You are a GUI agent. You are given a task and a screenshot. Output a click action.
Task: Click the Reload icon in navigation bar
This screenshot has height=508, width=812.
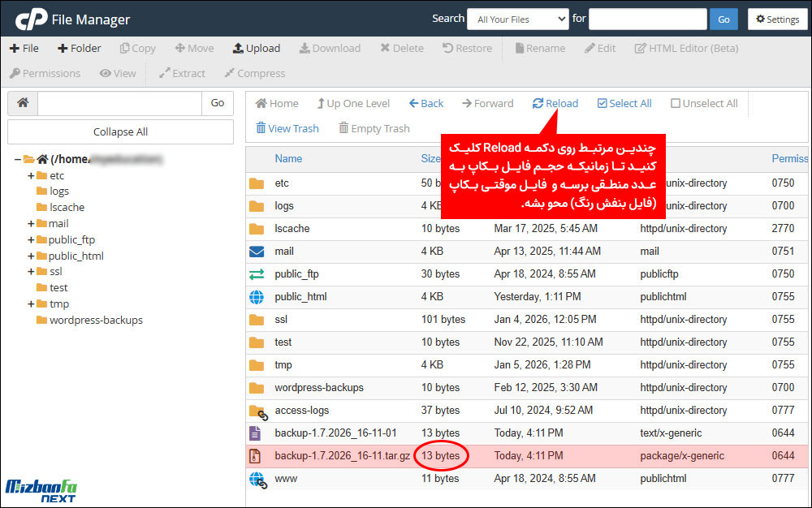coord(538,103)
